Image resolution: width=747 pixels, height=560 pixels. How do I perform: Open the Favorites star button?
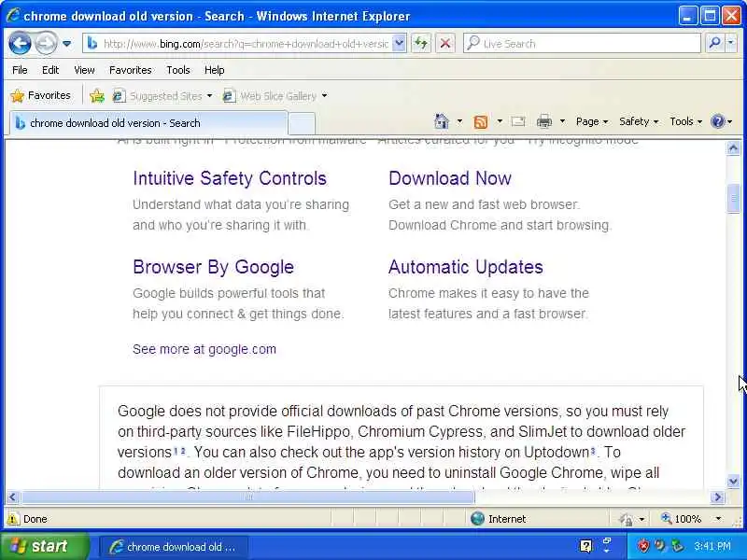(x=40, y=96)
